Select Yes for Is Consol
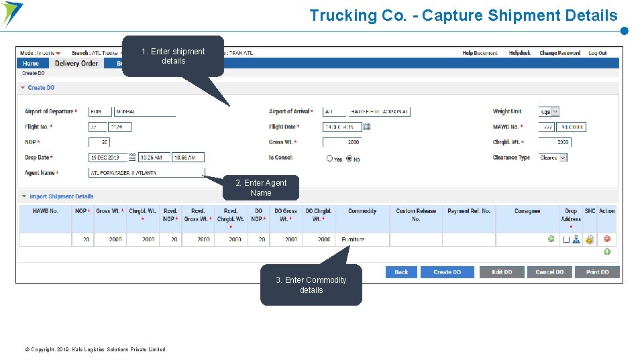Viewport: 644px width, 362px height. click(329, 158)
